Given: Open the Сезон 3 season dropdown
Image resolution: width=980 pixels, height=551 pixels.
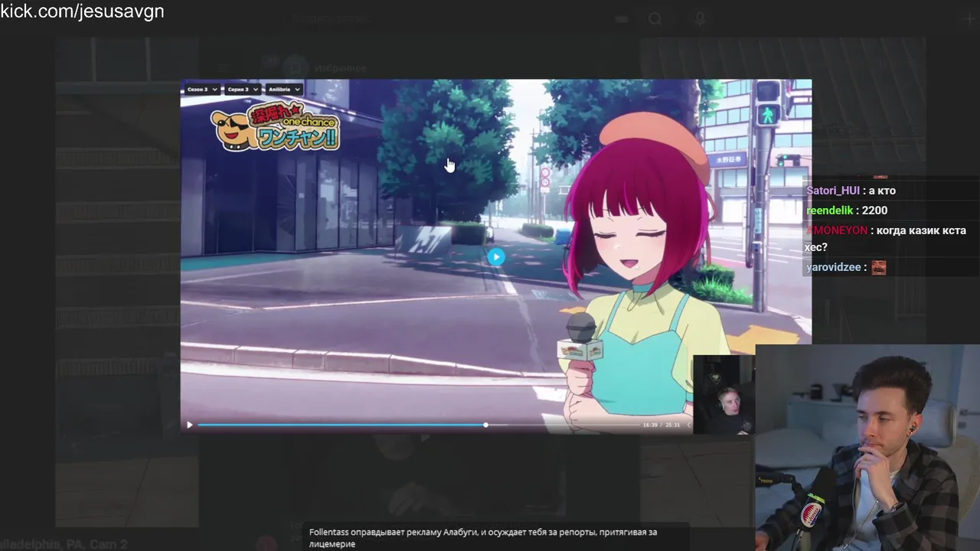Looking at the screenshot, I should (202, 90).
